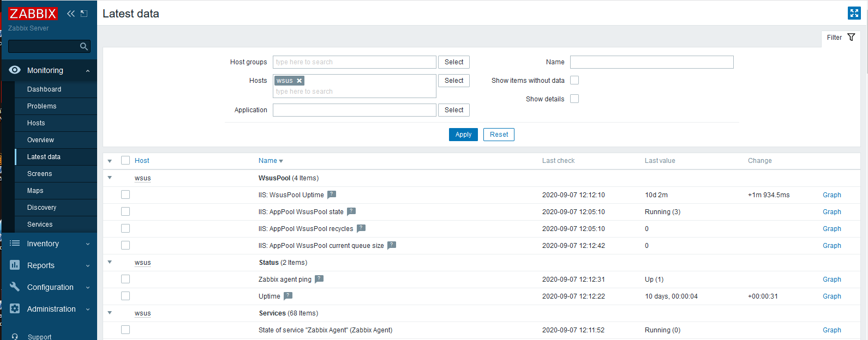Click the Reports chart icon

(15, 265)
